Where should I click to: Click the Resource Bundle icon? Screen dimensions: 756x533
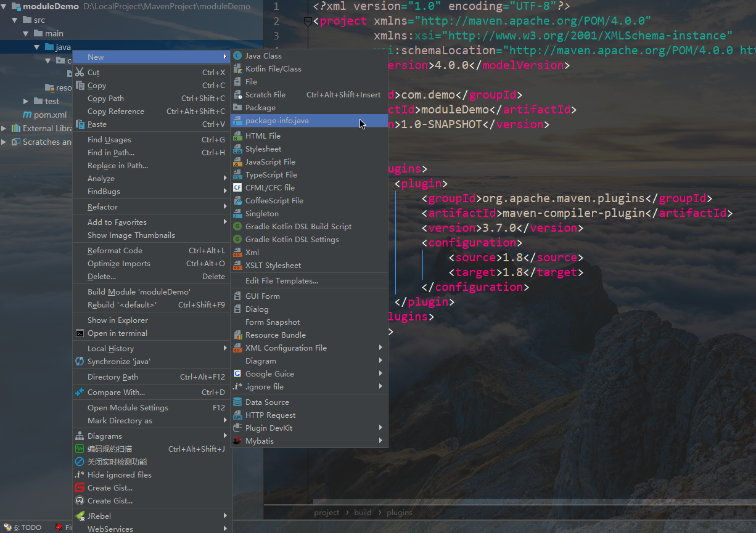(x=237, y=335)
